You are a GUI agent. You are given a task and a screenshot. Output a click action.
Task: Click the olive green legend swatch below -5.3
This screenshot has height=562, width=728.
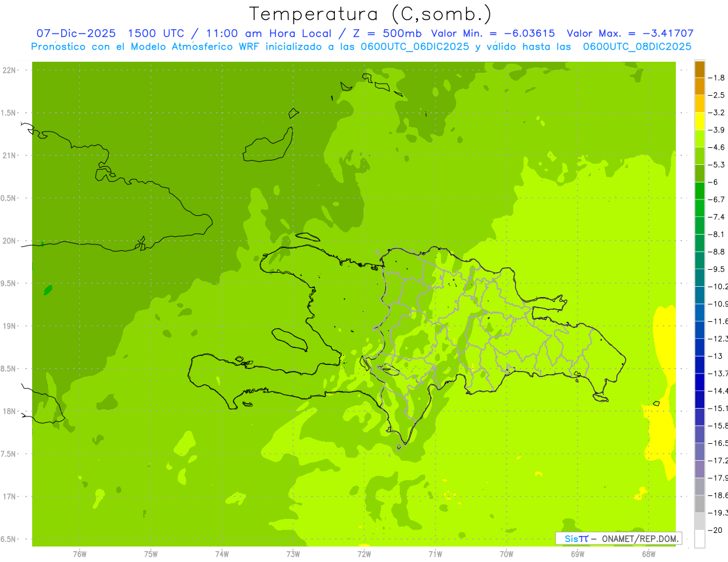pos(699,173)
